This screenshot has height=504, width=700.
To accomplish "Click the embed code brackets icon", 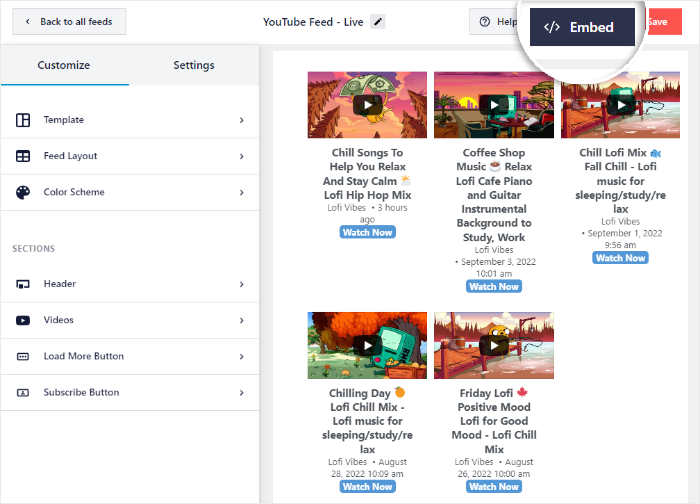I will click(x=552, y=27).
